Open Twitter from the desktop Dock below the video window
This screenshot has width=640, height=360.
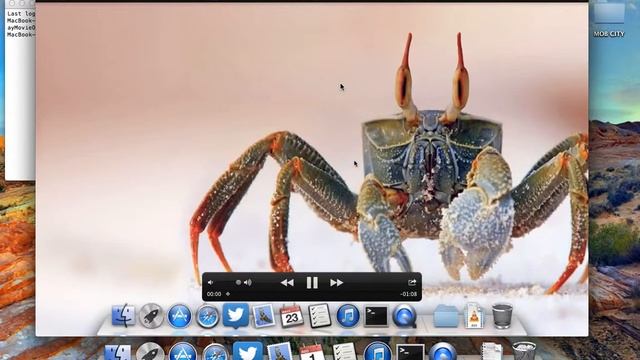pyautogui.click(x=247, y=351)
